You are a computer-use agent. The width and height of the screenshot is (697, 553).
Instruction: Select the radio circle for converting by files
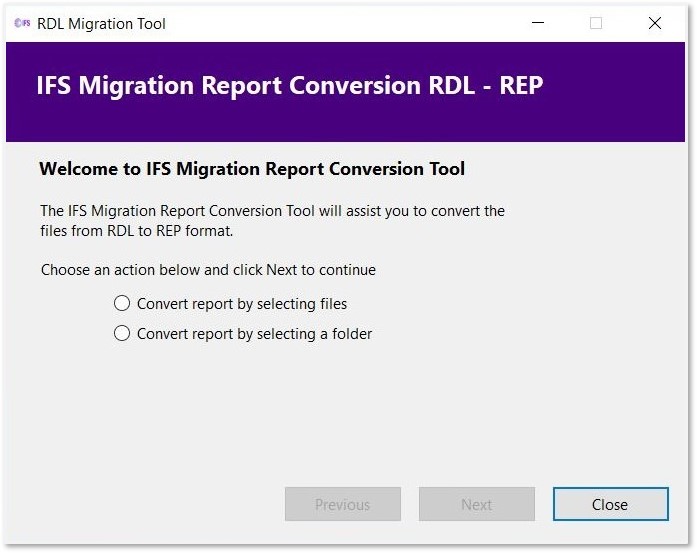(x=122, y=303)
